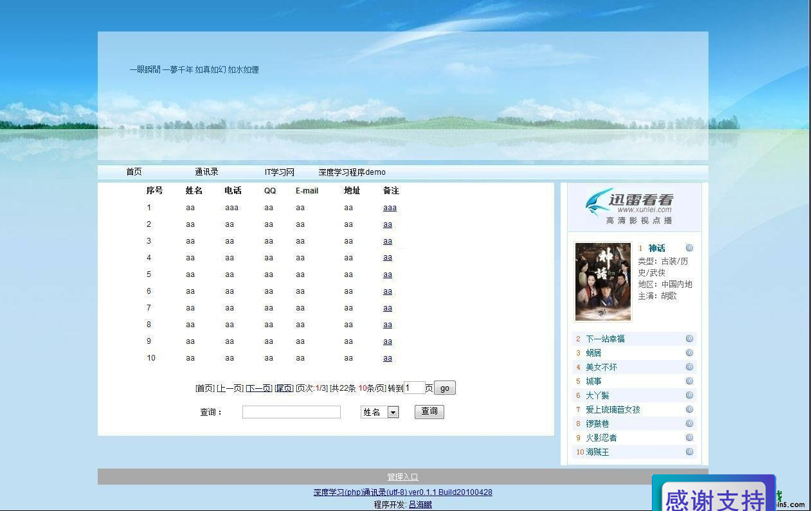Open the 深度学习(php)通讯录 version link
812x511 pixels.
click(402, 492)
